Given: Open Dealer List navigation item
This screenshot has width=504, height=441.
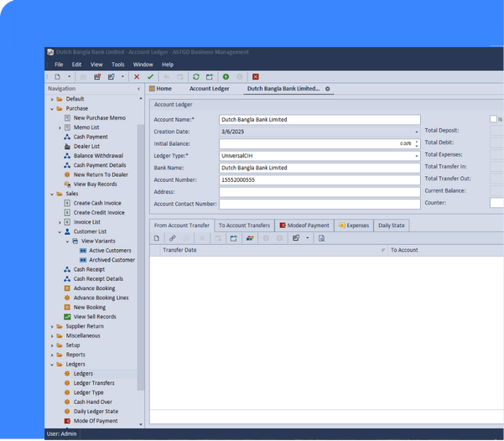Looking at the screenshot, I should click(86, 147).
